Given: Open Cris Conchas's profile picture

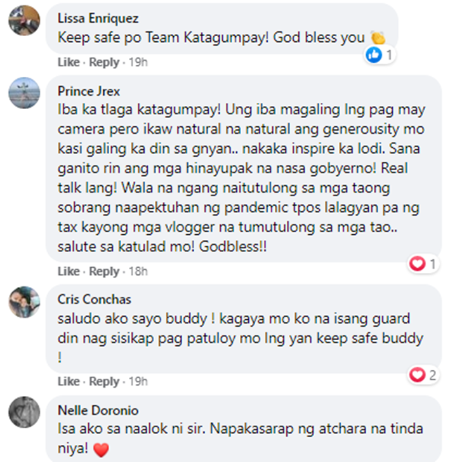Looking at the screenshot, I should point(24,301).
